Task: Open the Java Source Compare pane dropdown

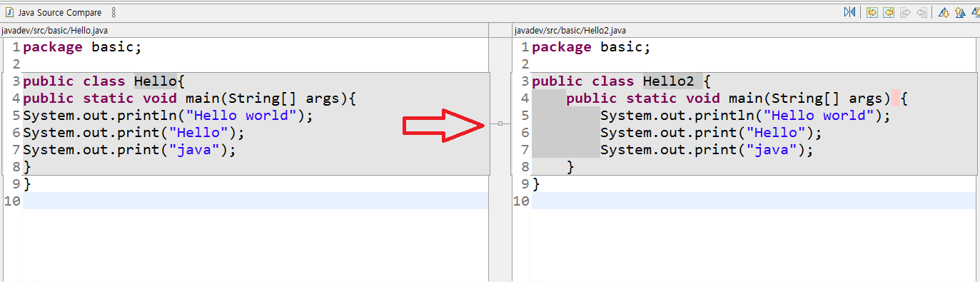Action: (x=114, y=13)
